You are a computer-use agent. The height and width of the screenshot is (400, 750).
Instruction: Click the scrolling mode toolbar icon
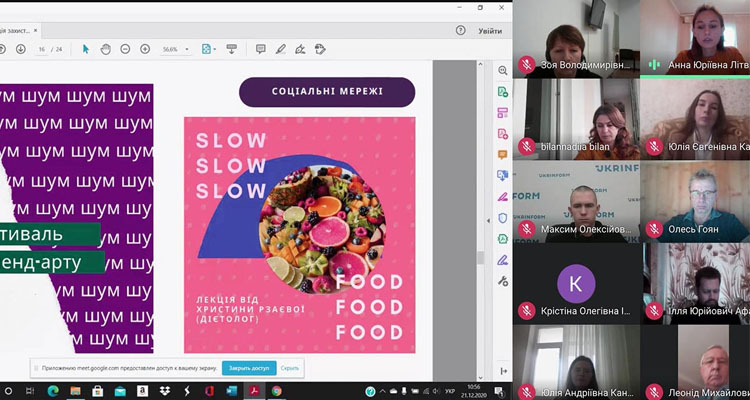tap(232, 49)
